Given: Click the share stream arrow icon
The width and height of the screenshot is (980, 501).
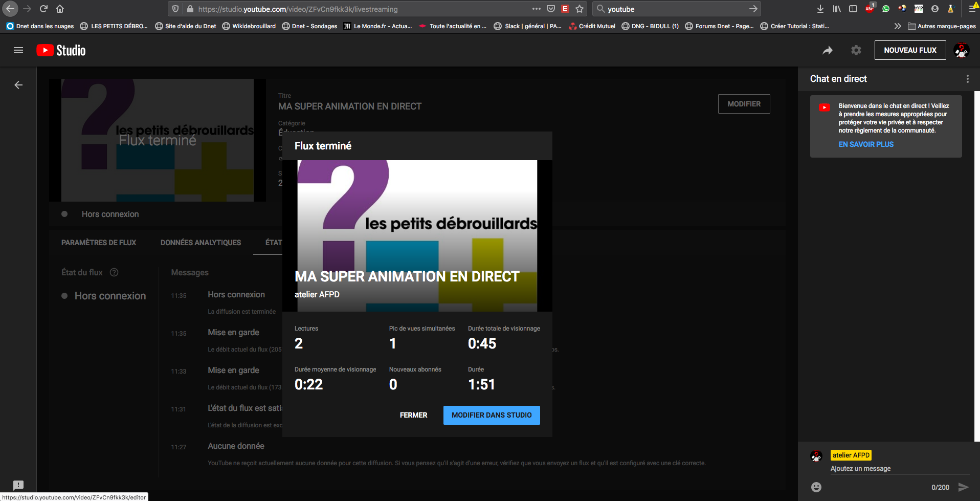Looking at the screenshot, I should point(827,50).
